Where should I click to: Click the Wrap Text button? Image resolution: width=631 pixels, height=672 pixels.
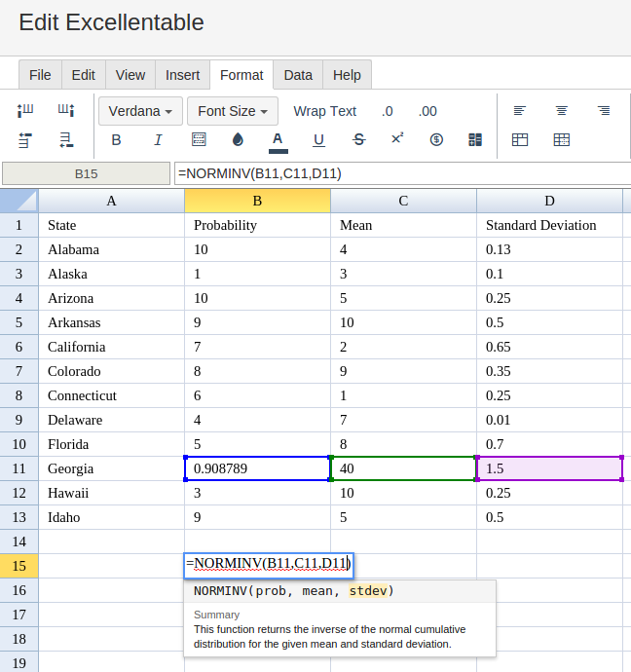pos(325,111)
